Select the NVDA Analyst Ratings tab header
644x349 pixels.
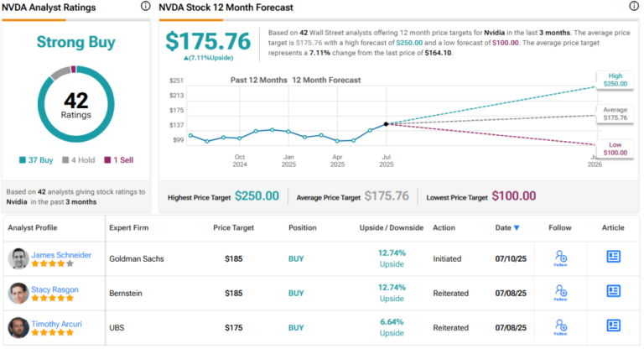point(49,8)
